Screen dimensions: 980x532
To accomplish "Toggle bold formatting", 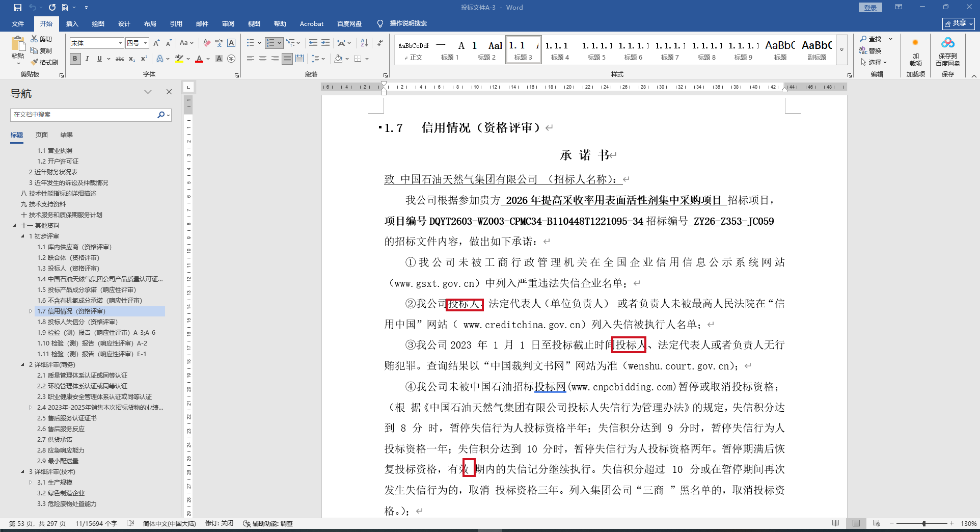I will click(75, 59).
